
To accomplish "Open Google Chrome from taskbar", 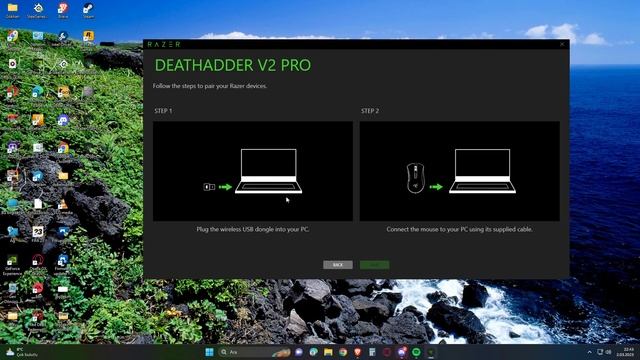I will 343,352.
